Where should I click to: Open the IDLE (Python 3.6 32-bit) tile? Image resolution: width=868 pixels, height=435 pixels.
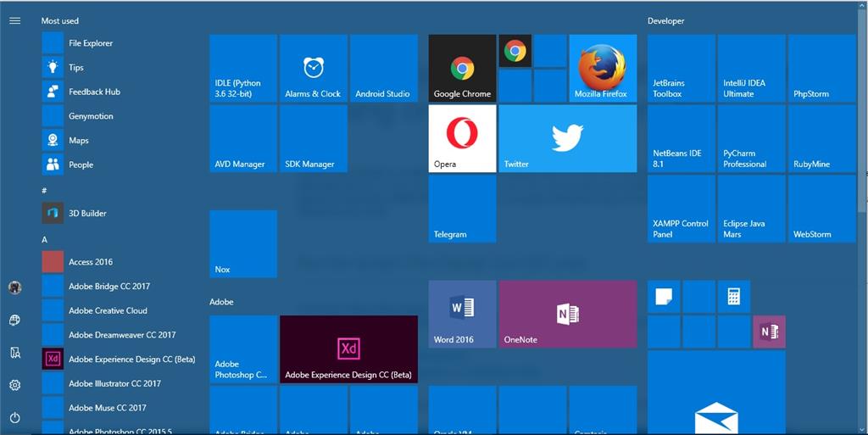pos(243,69)
